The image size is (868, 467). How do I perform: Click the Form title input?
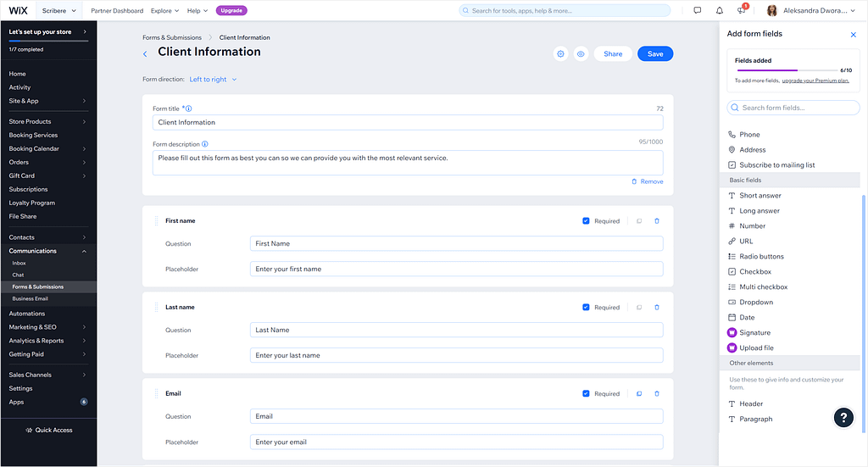408,122
